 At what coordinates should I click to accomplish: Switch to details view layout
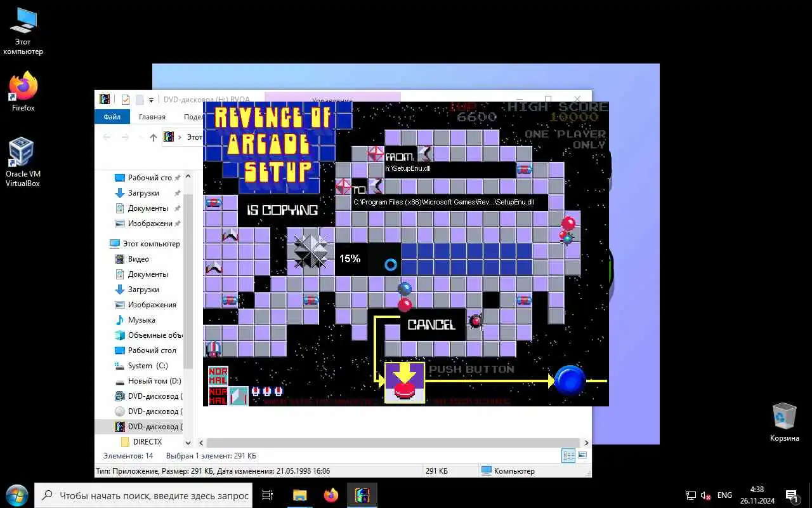pyautogui.click(x=568, y=456)
